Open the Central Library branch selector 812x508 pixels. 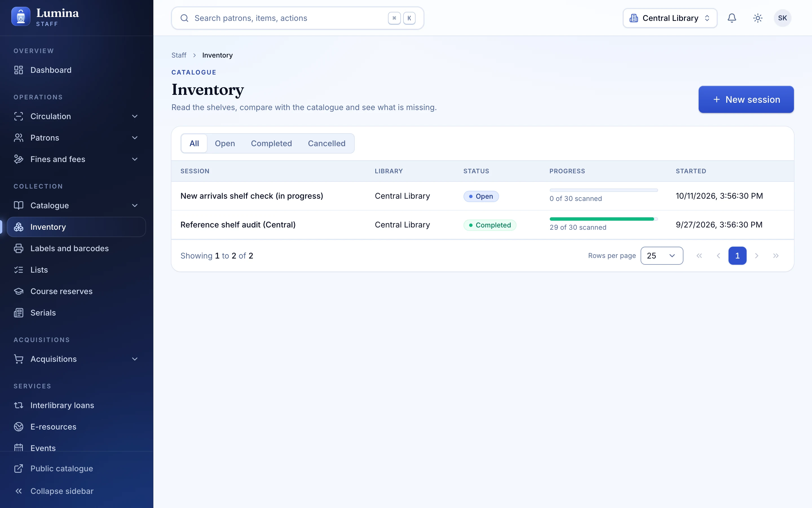[670, 18]
